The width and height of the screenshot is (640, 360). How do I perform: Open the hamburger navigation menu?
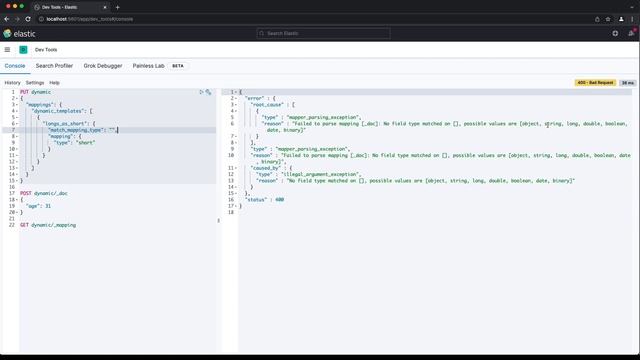tap(7, 49)
